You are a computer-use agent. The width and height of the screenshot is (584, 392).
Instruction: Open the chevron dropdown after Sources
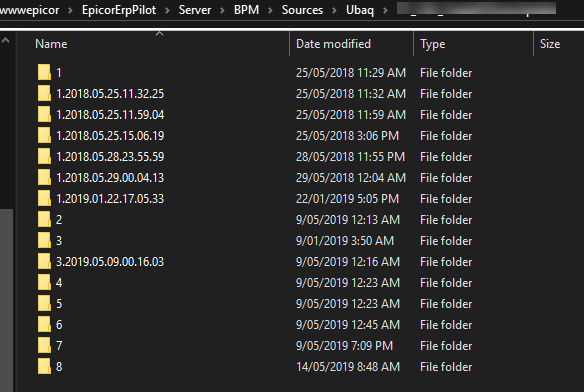334,10
